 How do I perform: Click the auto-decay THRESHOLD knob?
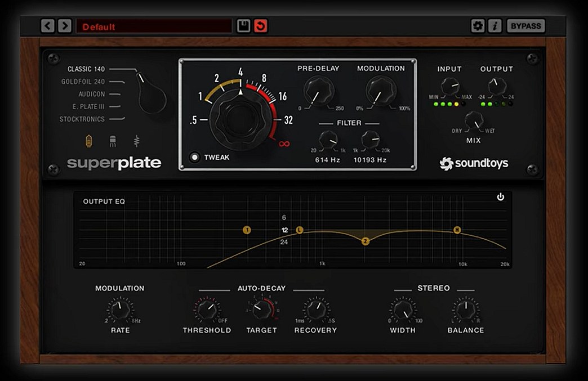207,310
